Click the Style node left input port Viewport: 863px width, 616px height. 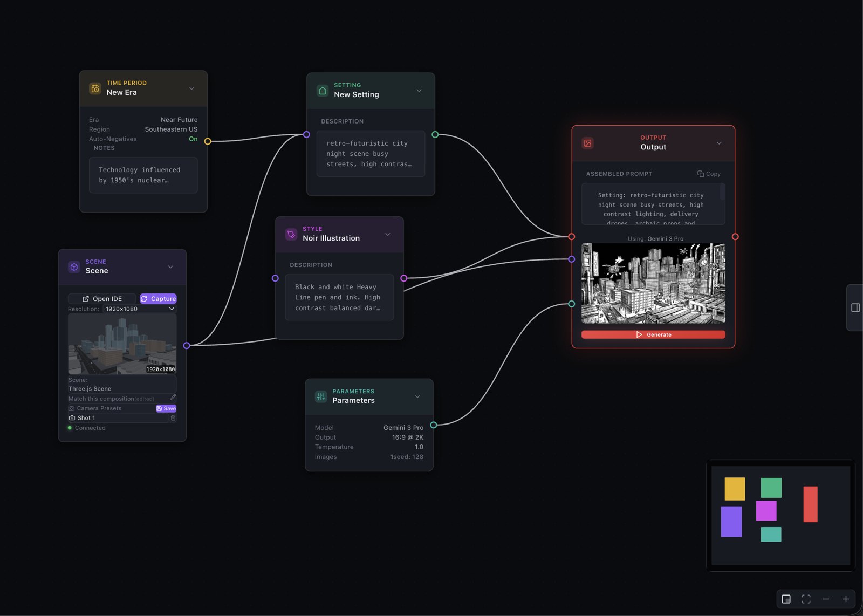pos(275,278)
